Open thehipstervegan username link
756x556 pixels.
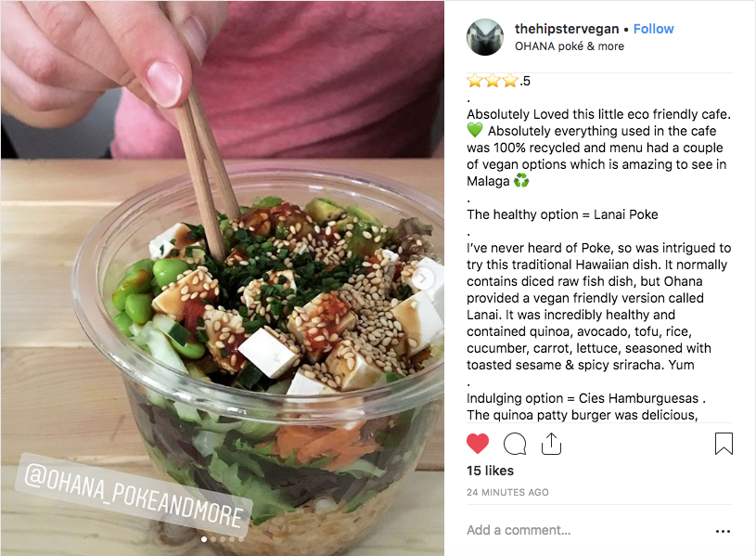click(x=567, y=29)
